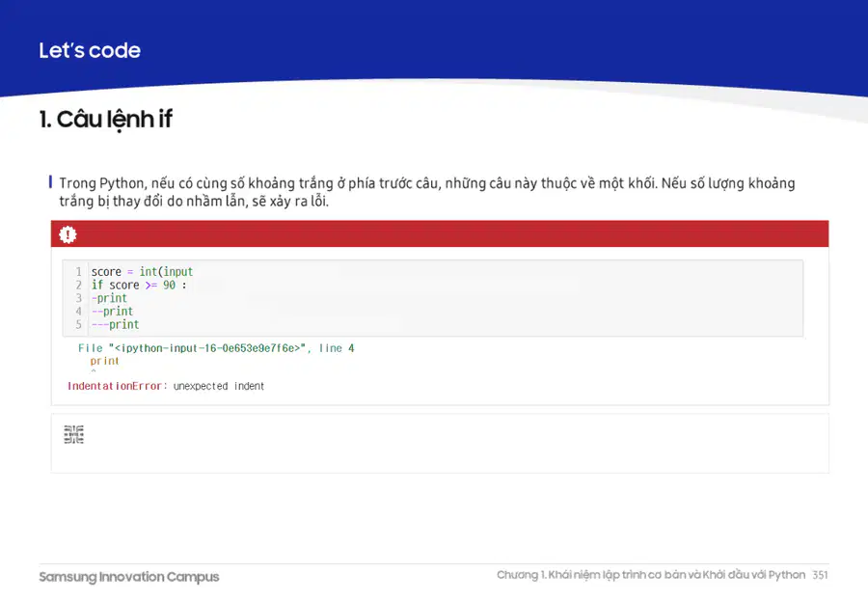Select the '-print' line on row 3
The height and width of the screenshot is (601, 868).
[109, 298]
